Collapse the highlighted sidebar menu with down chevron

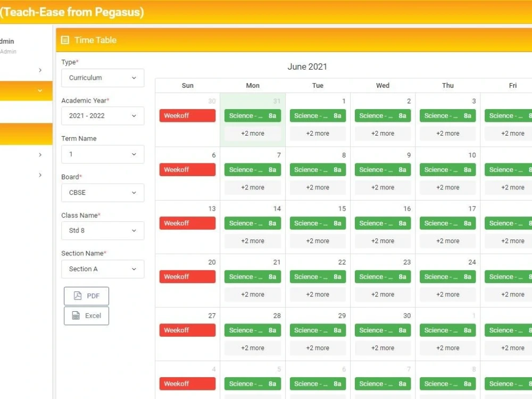pyautogui.click(x=40, y=90)
